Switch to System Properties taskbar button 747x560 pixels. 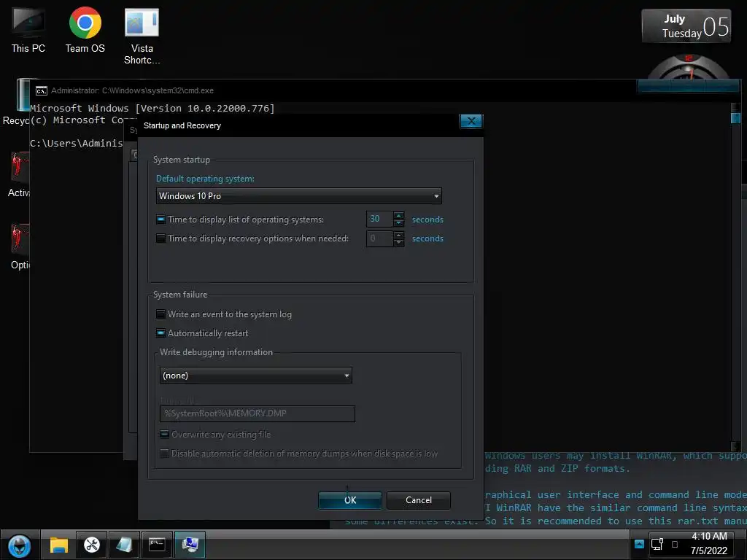190,545
